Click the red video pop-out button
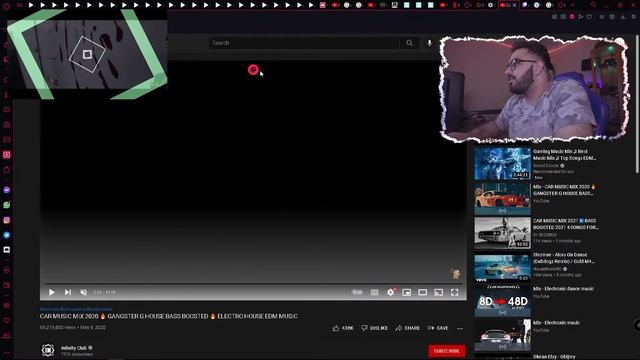640x360 pixels. [x=253, y=70]
